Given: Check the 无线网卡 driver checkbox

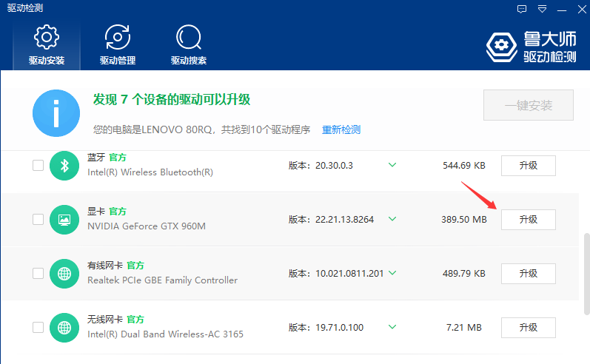Looking at the screenshot, I should (x=38, y=327).
